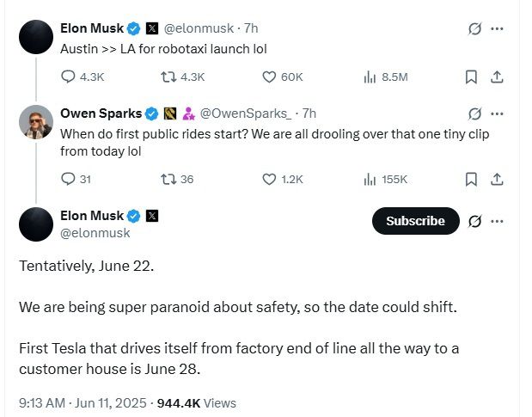The width and height of the screenshot is (532, 417).
Task: Open more options on Elon's first post
Action: 497,28
